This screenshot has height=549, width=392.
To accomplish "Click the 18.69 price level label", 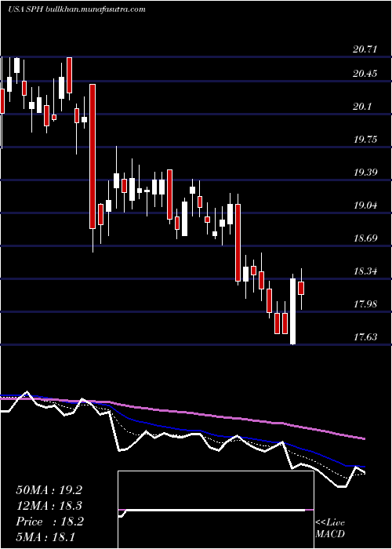I will click(x=365, y=238).
